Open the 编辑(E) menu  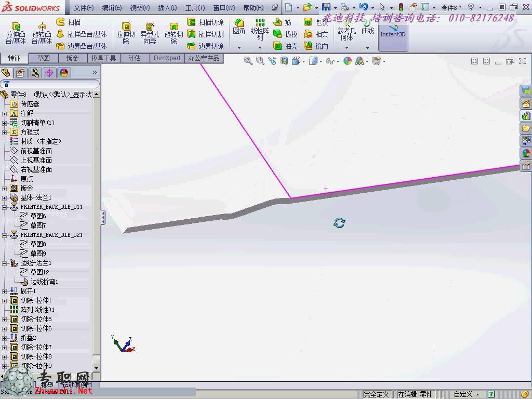112,8
